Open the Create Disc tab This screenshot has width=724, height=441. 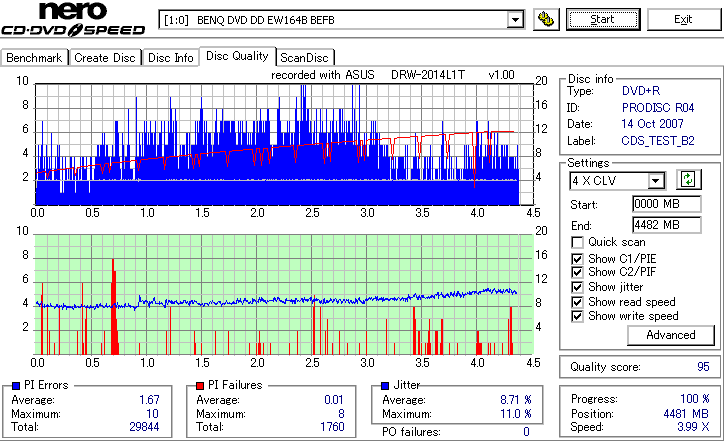[105, 58]
